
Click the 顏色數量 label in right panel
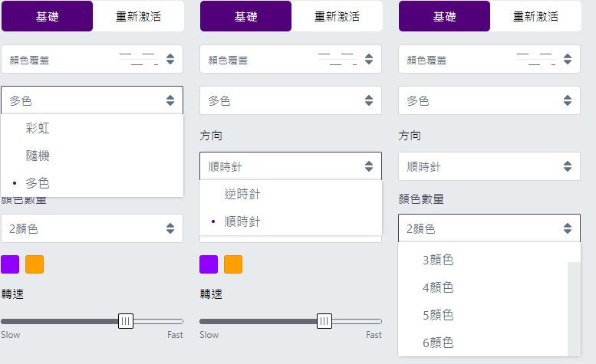(421, 199)
